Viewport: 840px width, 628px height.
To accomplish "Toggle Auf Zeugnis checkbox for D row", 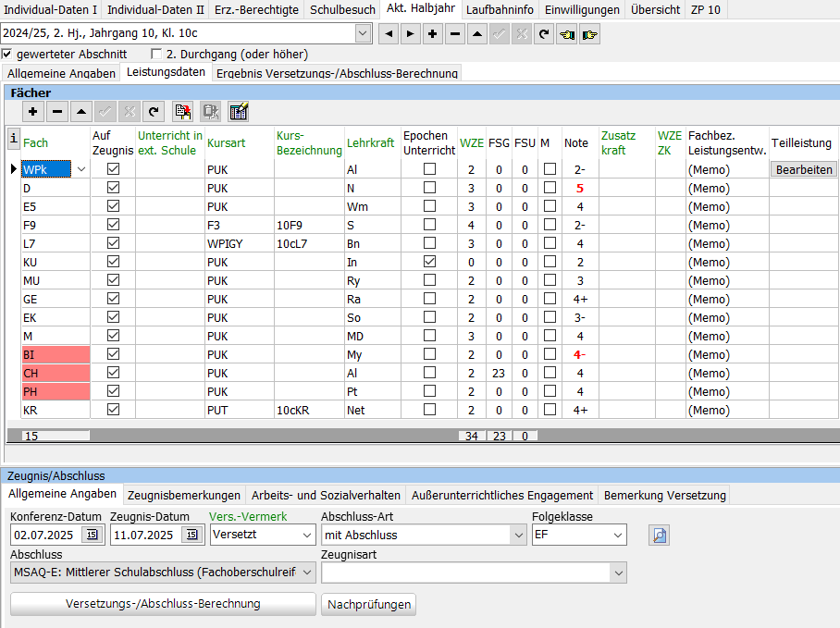I will pos(113,188).
